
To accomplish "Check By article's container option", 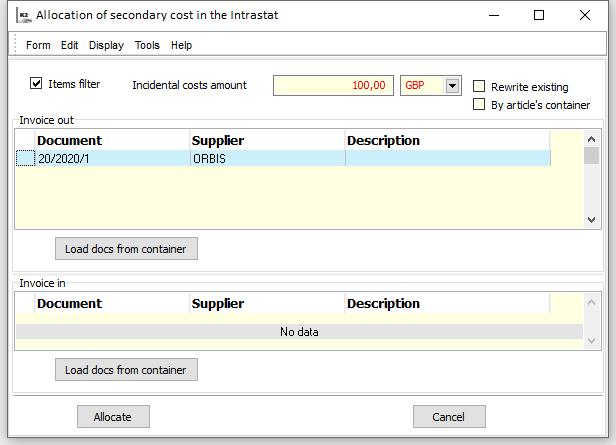I will (480, 104).
